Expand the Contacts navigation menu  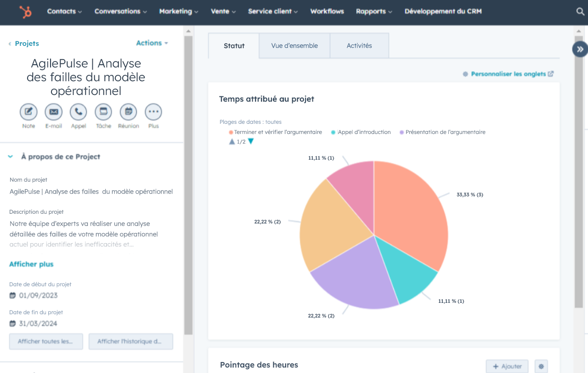(x=64, y=11)
